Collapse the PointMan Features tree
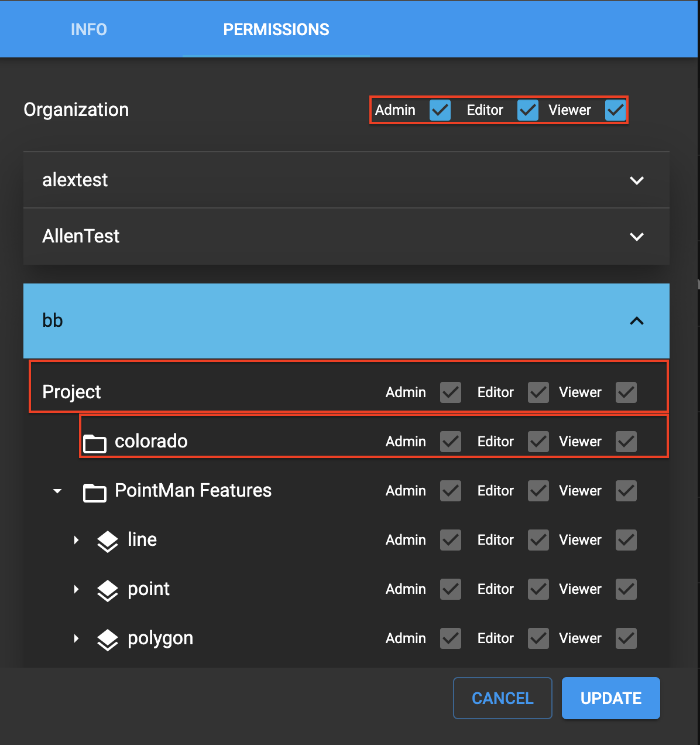The height and width of the screenshot is (745, 700). (57, 491)
